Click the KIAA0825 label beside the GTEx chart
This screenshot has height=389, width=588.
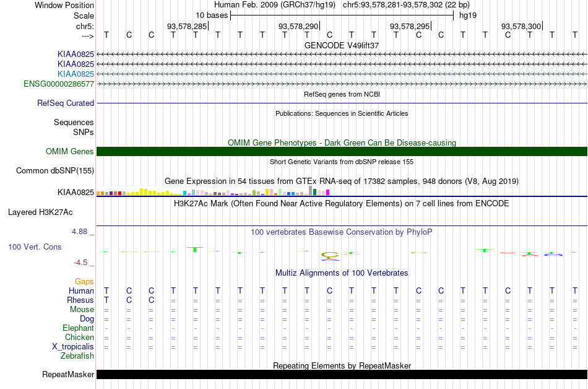tap(76, 193)
